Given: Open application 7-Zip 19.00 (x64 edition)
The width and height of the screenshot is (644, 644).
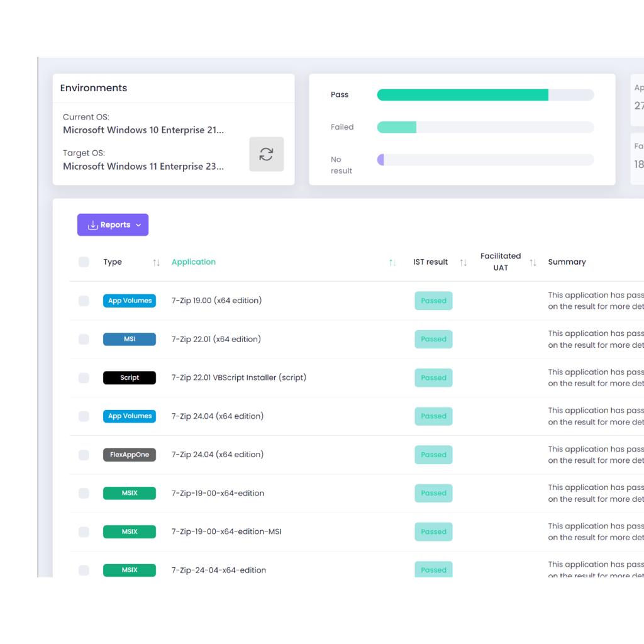Looking at the screenshot, I should click(x=216, y=301).
